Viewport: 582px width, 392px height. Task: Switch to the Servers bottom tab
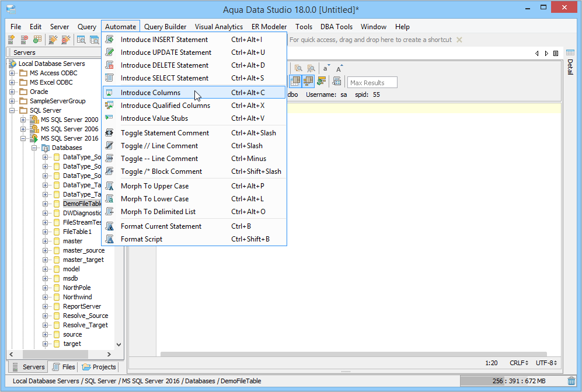point(28,367)
